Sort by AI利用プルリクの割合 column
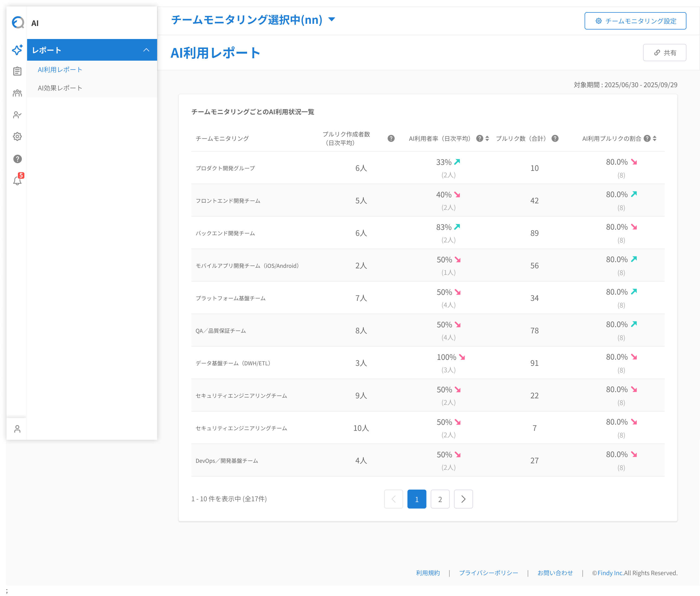 tap(654, 138)
